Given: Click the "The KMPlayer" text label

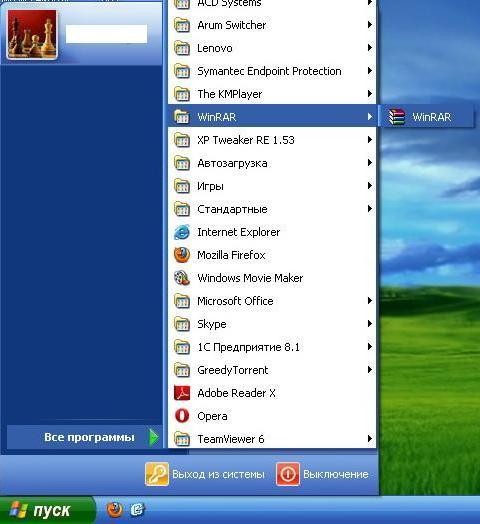Looking at the screenshot, I should pos(230,95).
